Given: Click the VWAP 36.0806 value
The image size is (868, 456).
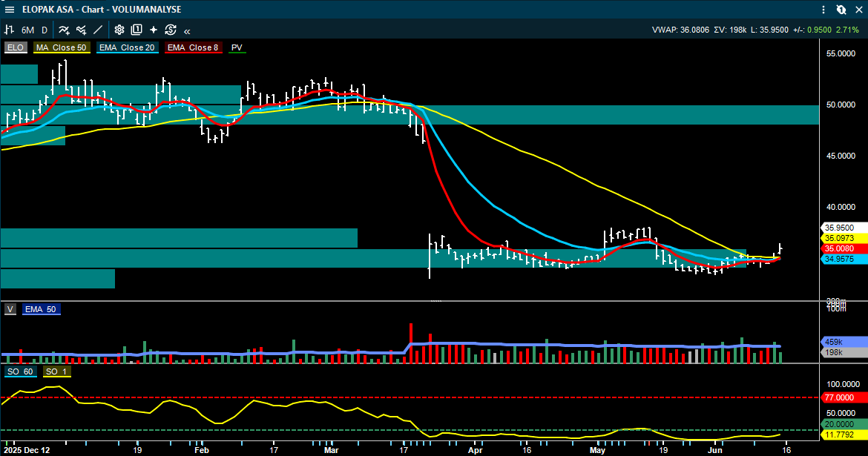Looking at the screenshot, I should tap(680, 30).
